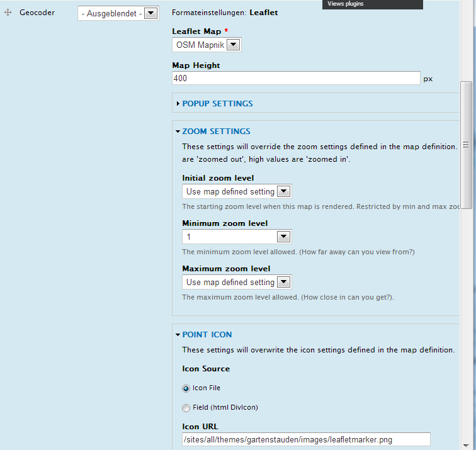
Task: Click the Popup Settings heading link
Action: (217, 104)
